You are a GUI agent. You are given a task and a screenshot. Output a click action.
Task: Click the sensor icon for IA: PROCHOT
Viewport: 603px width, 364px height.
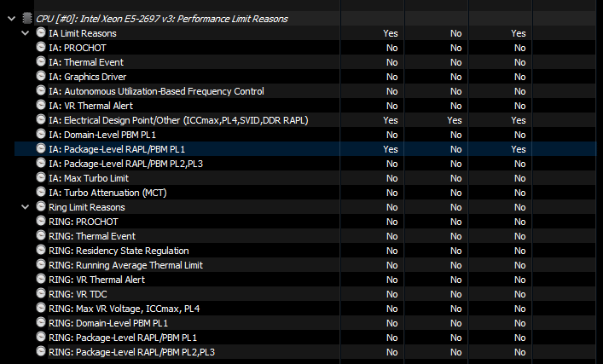click(41, 47)
